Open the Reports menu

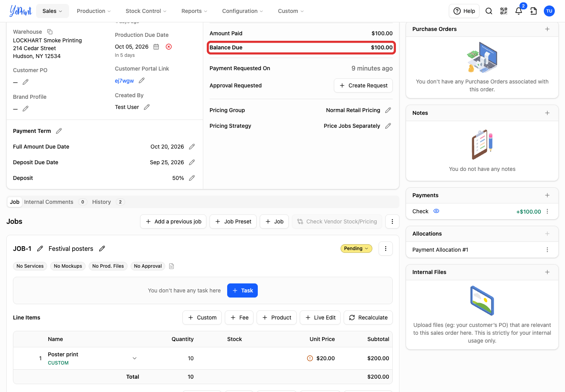[x=194, y=11]
